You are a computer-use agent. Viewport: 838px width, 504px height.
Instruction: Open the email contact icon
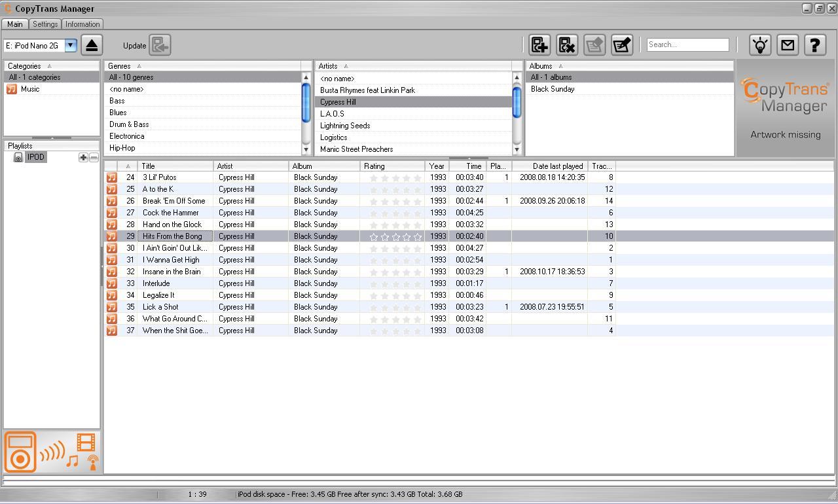787,45
